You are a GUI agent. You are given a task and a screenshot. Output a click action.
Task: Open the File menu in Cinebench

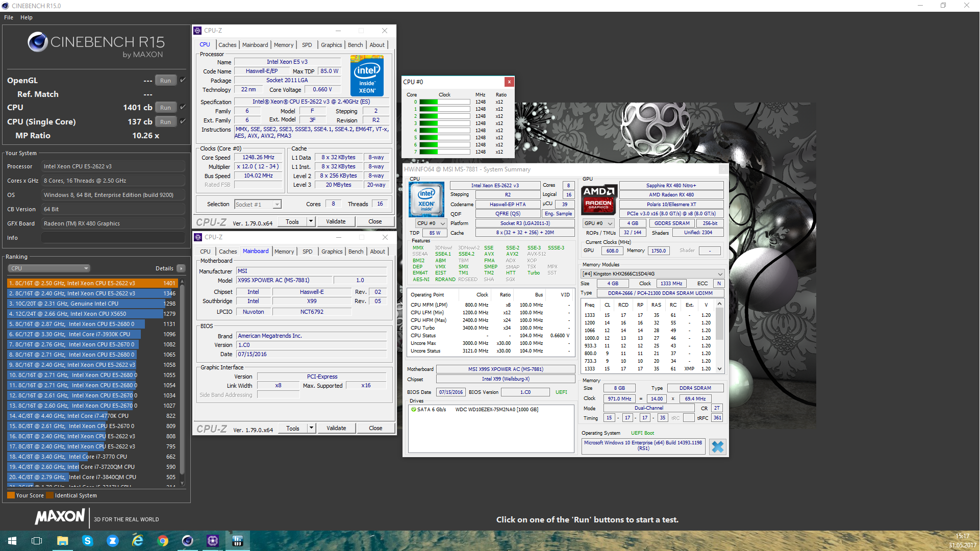click(9, 17)
